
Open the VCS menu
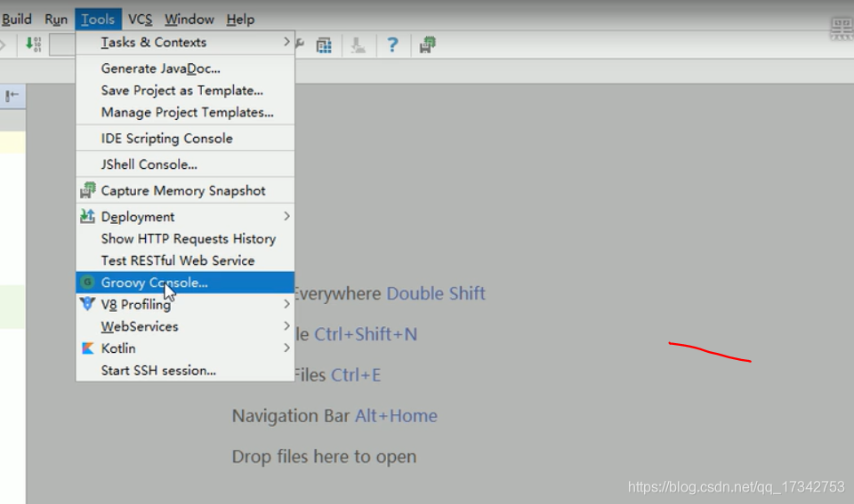[x=140, y=20]
